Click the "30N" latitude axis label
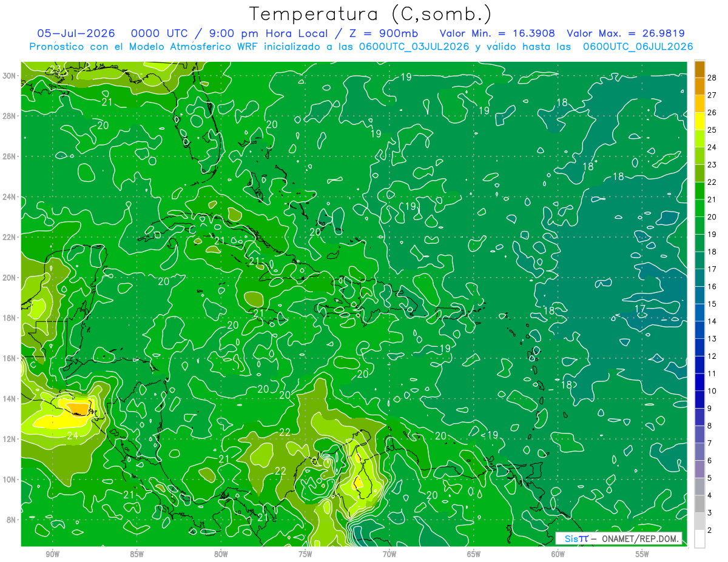The width and height of the screenshot is (728, 562). point(10,76)
